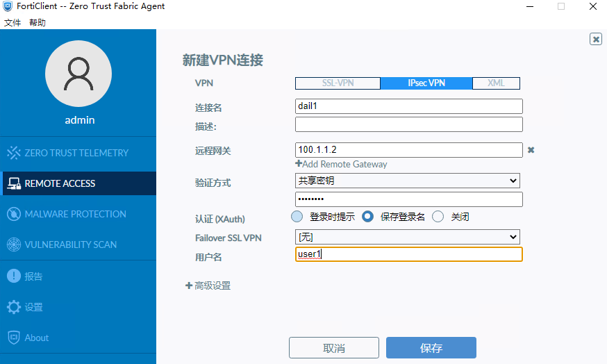The height and width of the screenshot is (364, 607).
Task: Select 登录时提示 radio option
Action: tap(297, 217)
